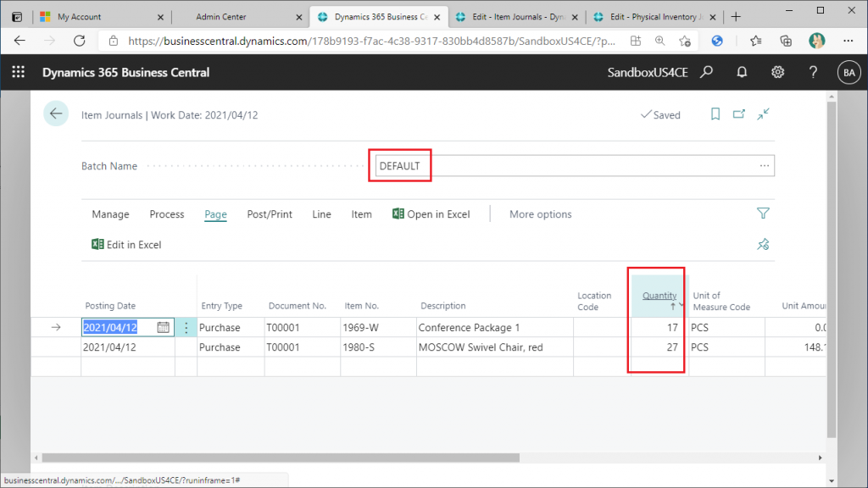
Task: Click quantity value 17
Action: [672, 328]
